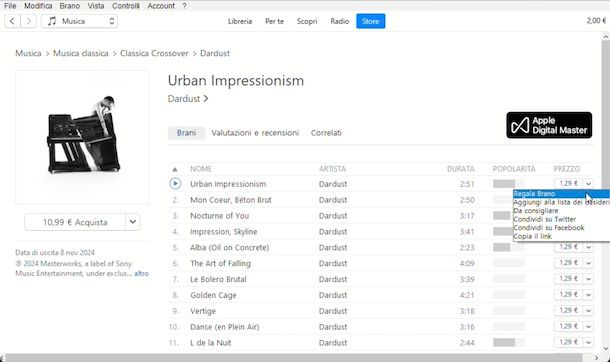Buy The Art of Falling for 1,29 €
Screen dimensions: 610x362
tap(568, 263)
